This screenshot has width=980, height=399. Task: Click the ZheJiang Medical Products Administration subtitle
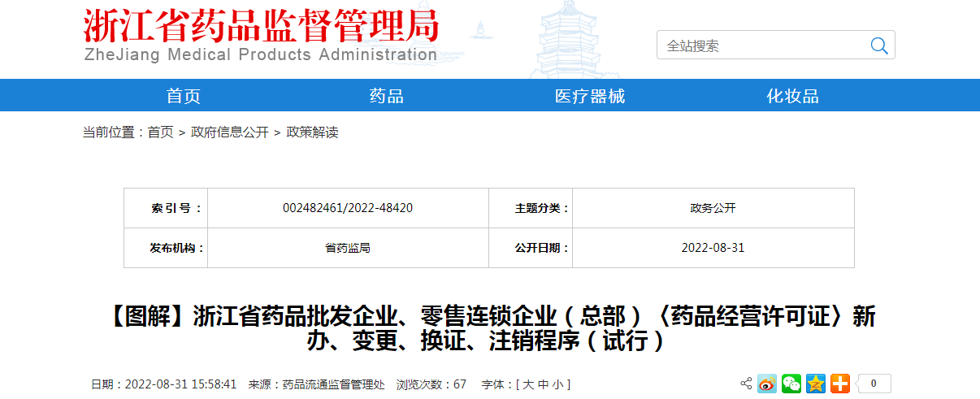[x=261, y=55]
